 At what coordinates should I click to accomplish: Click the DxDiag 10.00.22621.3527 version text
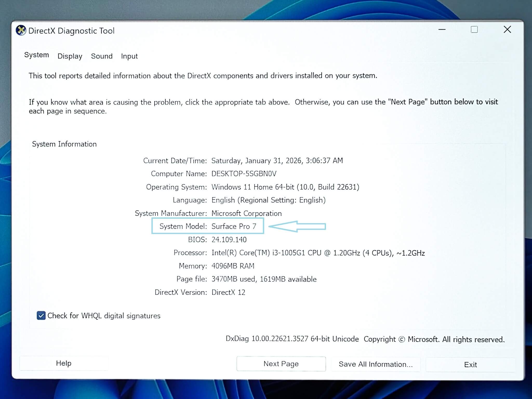point(292,339)
